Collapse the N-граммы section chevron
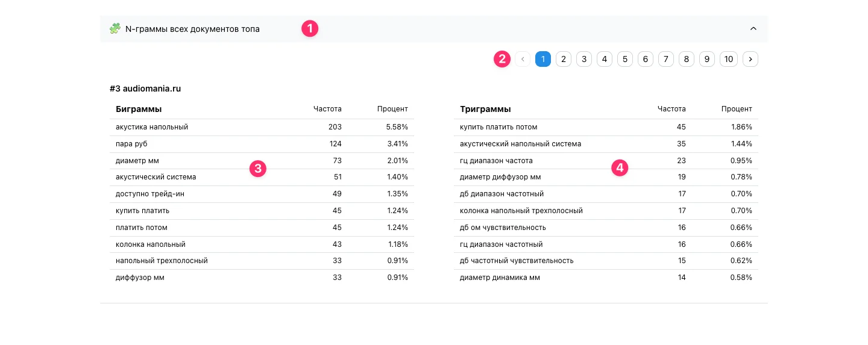Viewport: 868px width, 345px height. [x=753, y=28]
